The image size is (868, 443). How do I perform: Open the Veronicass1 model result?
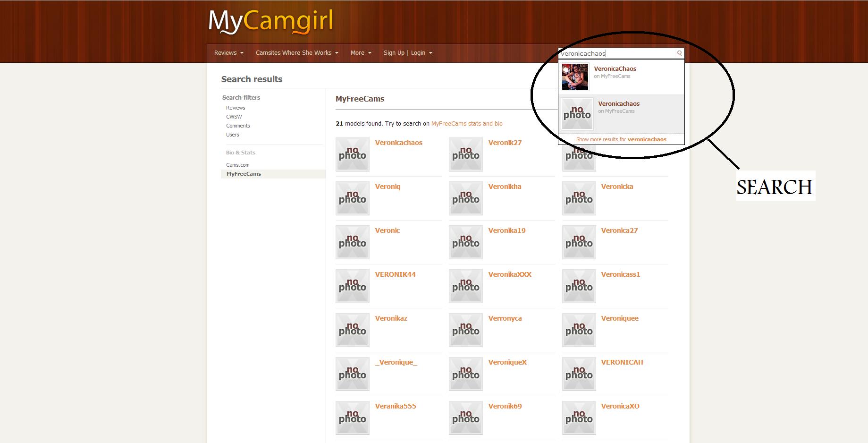[620, 274]
